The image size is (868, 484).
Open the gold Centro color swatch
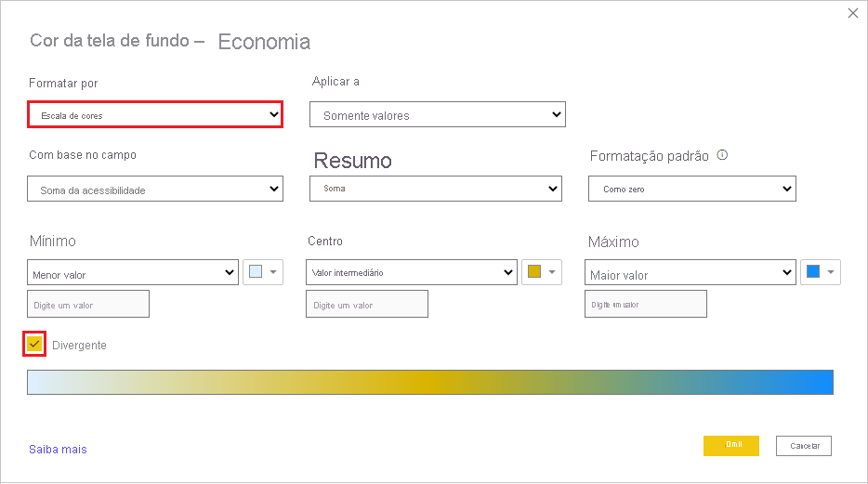click(542, 272)
